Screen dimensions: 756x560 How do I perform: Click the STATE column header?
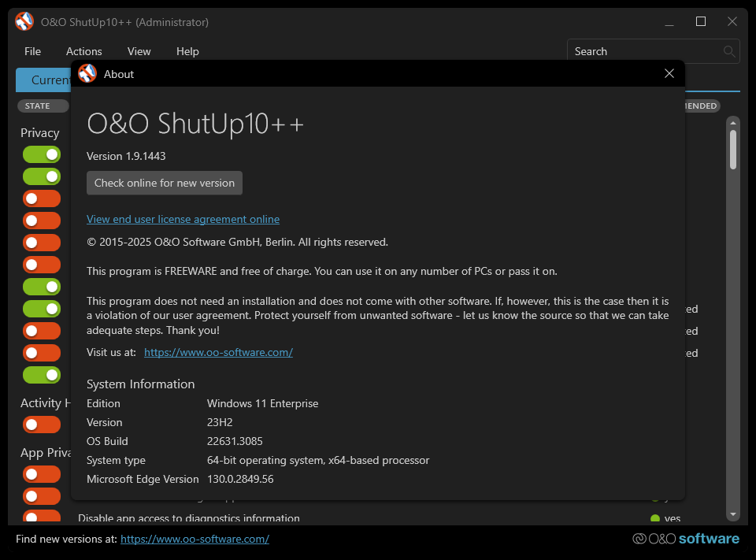click(x=43, y=106)
